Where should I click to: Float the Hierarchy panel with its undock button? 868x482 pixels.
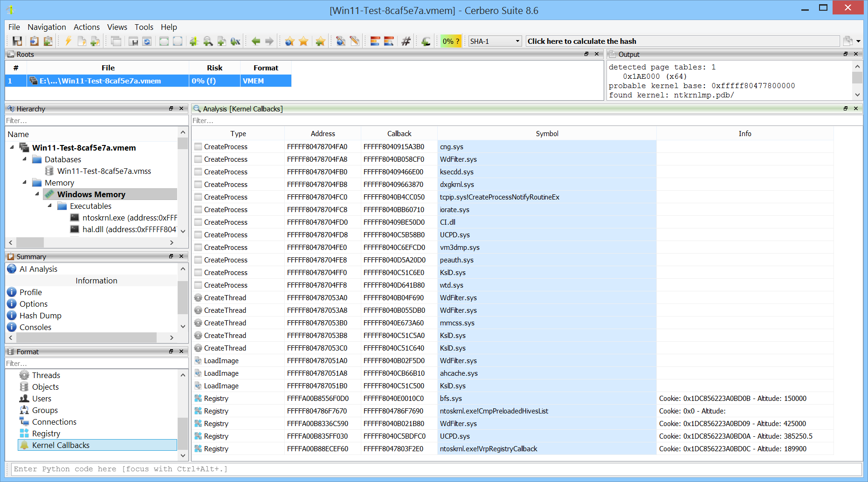point(171,109)
